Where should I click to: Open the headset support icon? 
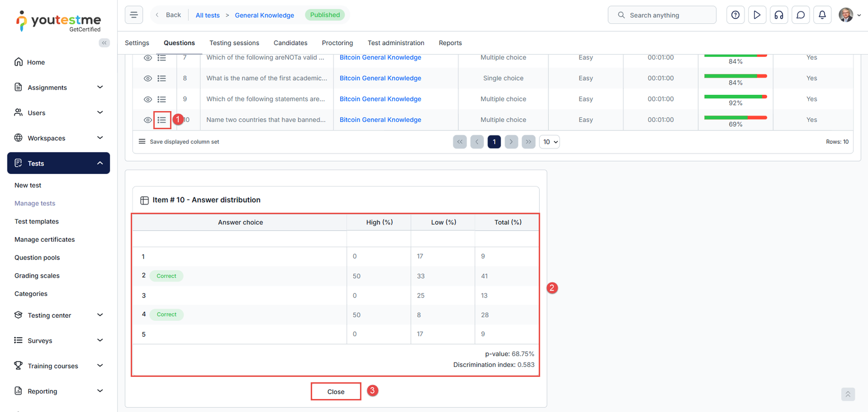pyautogui.click(x=778, y=15)
